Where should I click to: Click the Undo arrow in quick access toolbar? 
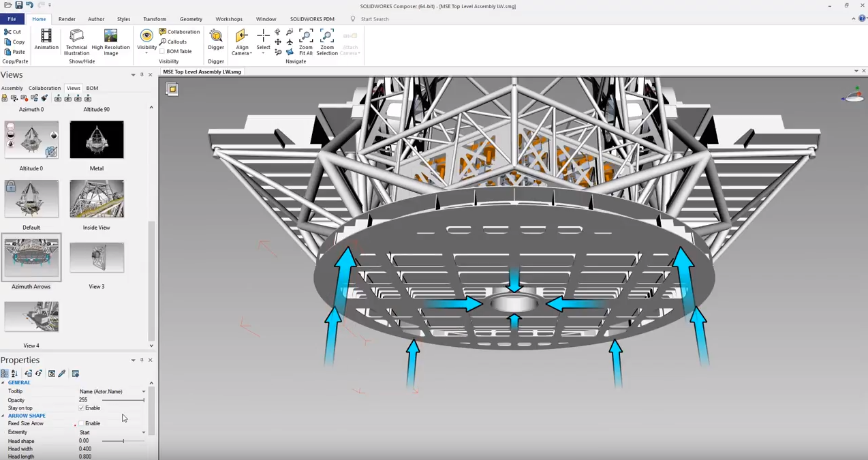(x=29, y=5)
